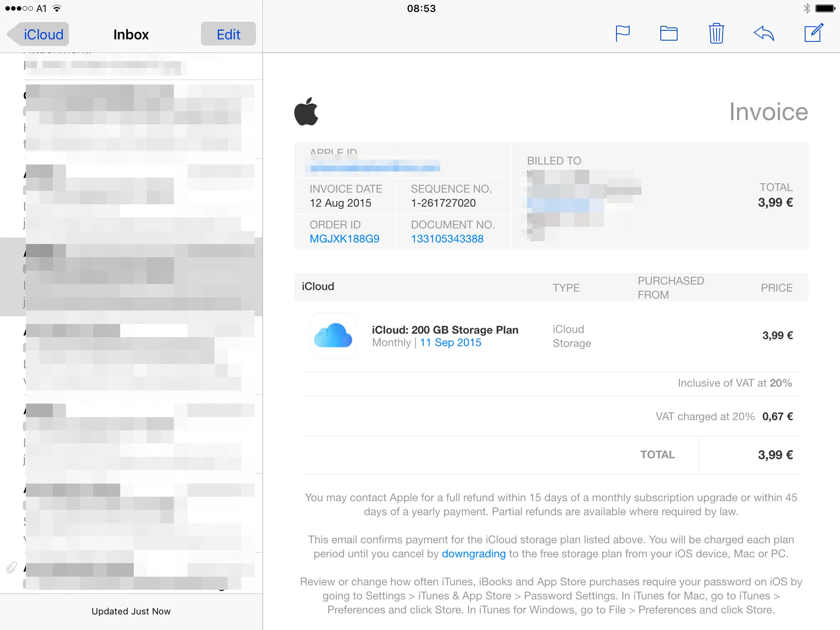Tap the flag icon in the toolbar

point(622,34)
